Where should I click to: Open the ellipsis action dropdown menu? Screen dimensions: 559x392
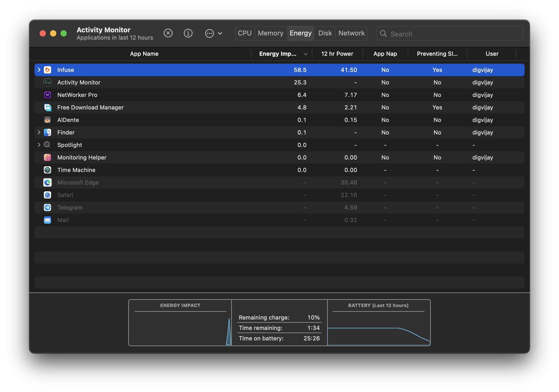click(x=214, y=33)
